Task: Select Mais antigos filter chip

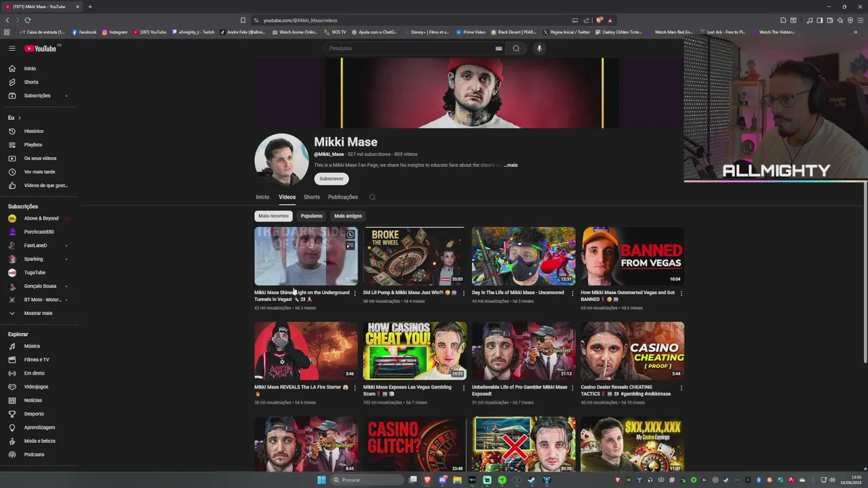Action: 348,216
